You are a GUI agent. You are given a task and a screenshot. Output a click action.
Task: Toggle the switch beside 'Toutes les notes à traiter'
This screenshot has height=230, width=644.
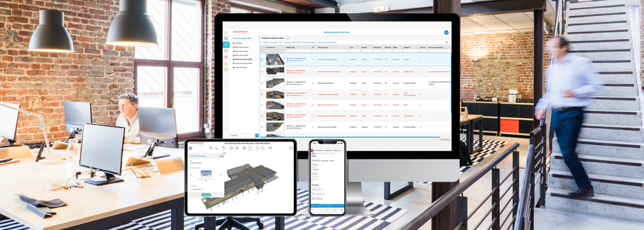coord(288,38)
